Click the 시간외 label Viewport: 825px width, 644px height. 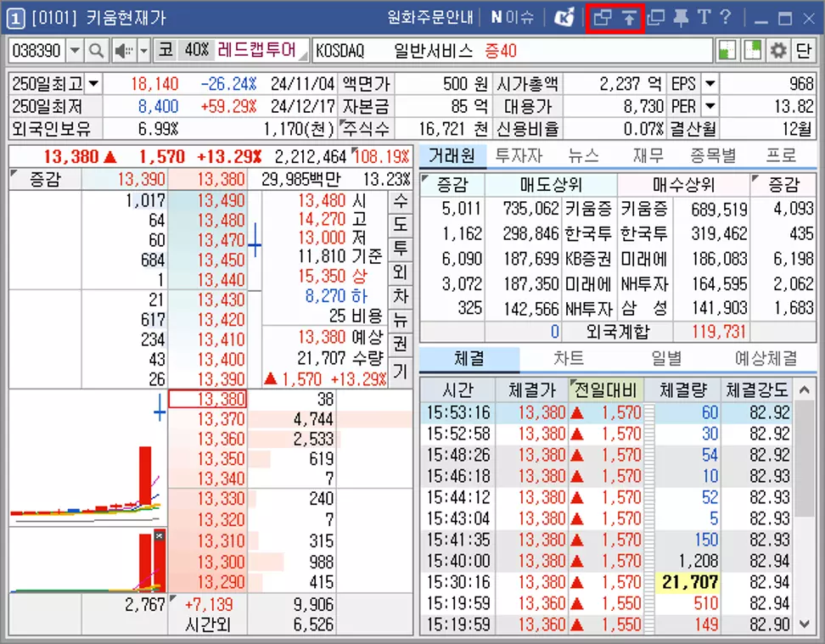208,624
